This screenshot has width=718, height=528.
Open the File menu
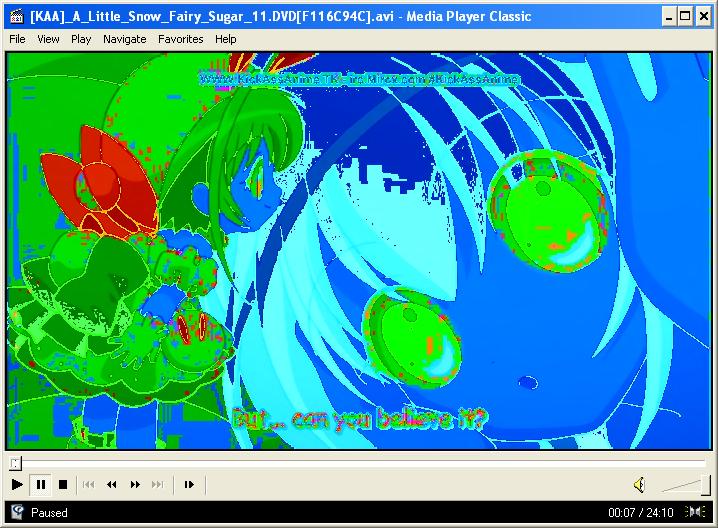pyautogui.click(x=17, y=39)
